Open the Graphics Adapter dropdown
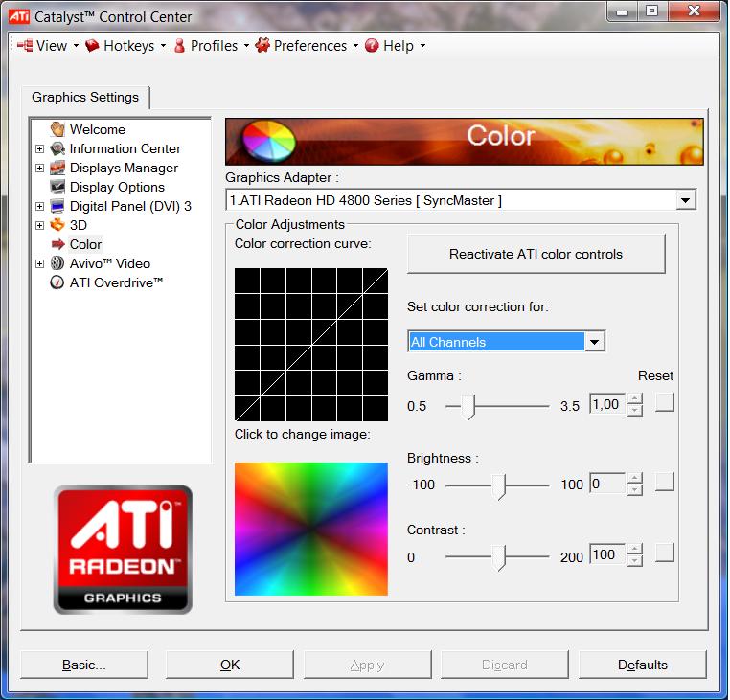730x700 pixels. click(685, 200)
